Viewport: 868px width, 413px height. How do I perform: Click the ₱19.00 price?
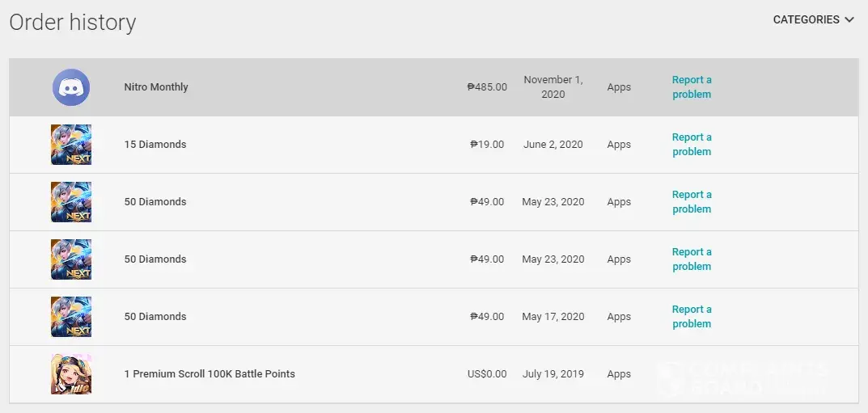click(x=487, y=145)
